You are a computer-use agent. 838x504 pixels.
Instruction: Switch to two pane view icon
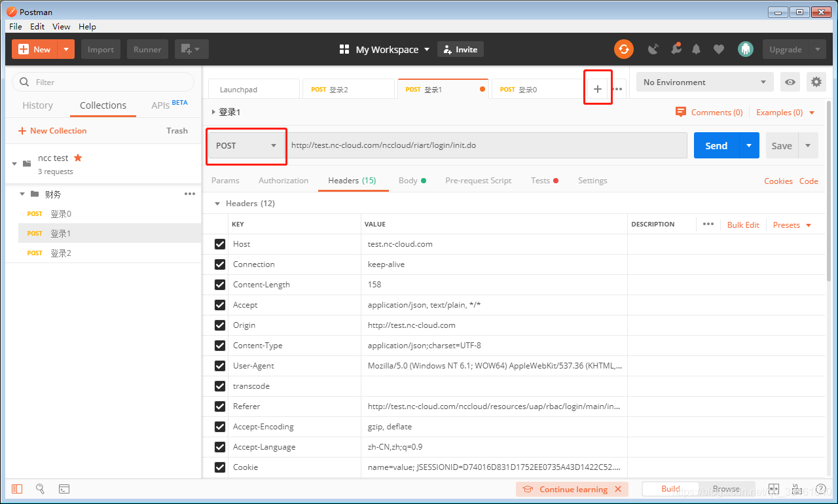[774, 489]
